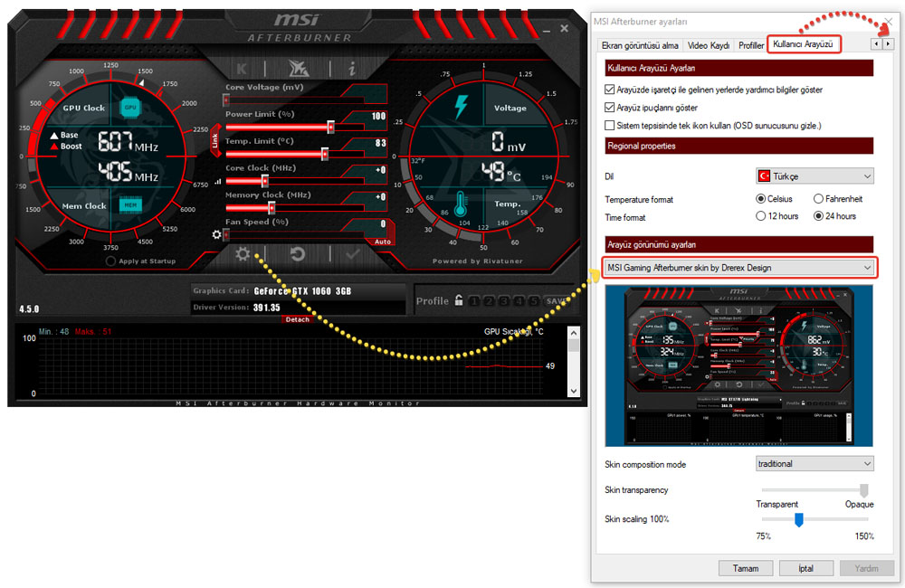Viewport: 905px width, 588px height.
Task: Click the reset arrow icon in Afterburner
Action: 298,254
